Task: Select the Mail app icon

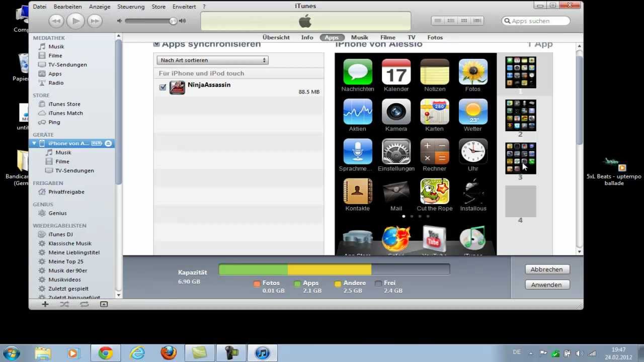Action: [396, 191]
